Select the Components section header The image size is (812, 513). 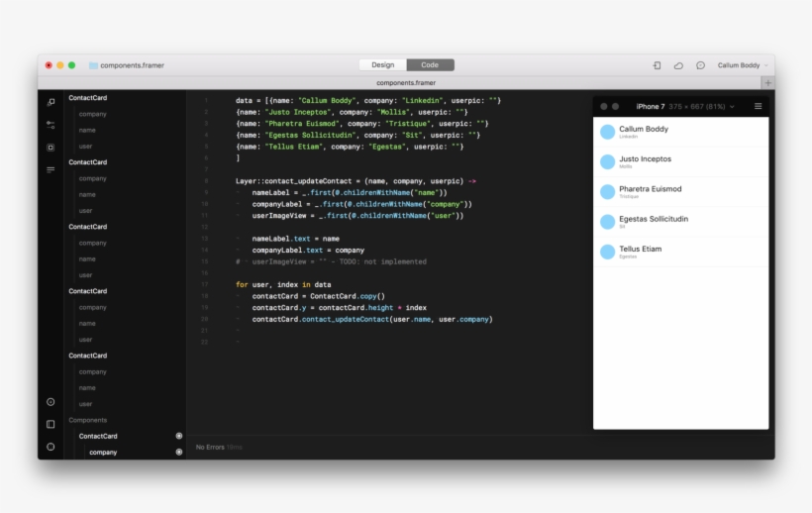(x=87, y=420)
